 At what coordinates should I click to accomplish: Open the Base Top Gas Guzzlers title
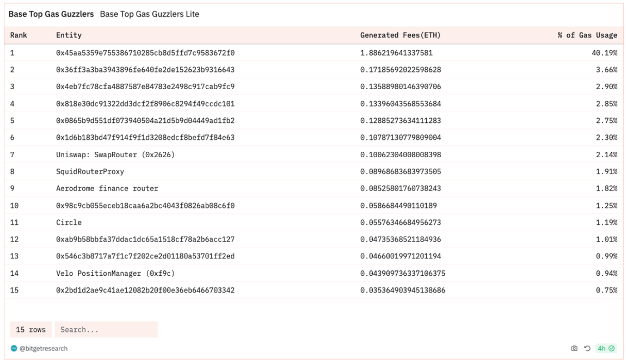coord(51,14)
